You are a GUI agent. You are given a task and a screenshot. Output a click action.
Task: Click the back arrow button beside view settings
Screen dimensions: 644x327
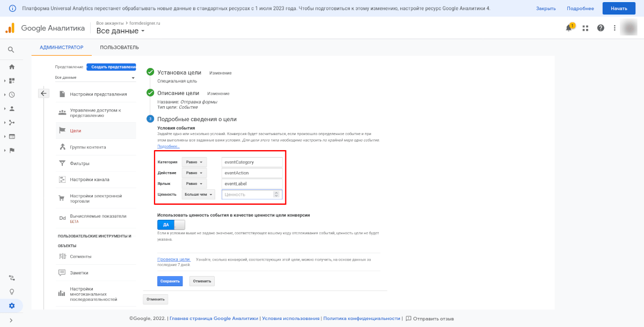[44, 93]
